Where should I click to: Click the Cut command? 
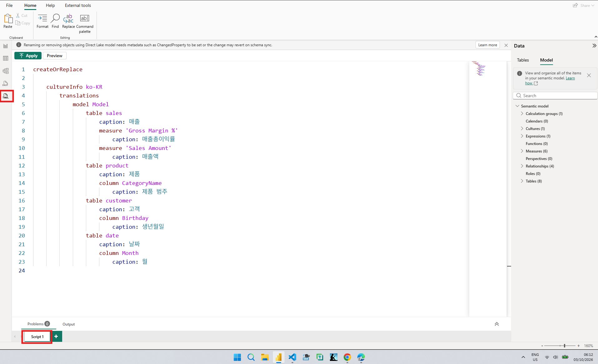click(22, 15)
